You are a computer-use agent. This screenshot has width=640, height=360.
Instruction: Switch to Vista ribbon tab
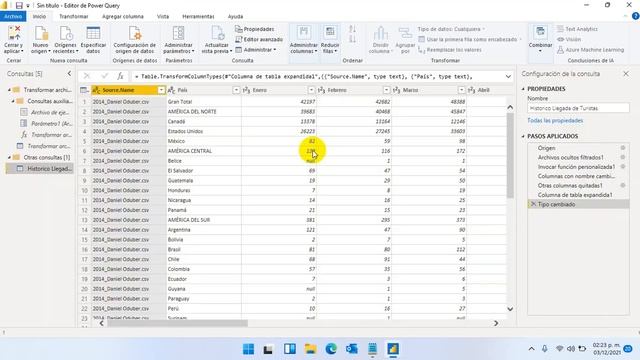tap(163, 16)
